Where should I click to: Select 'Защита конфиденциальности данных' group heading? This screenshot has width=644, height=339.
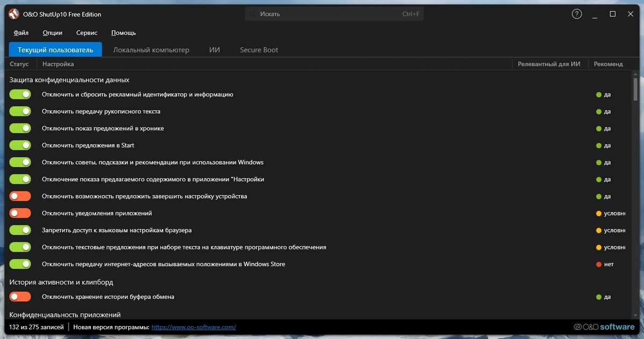69,80
